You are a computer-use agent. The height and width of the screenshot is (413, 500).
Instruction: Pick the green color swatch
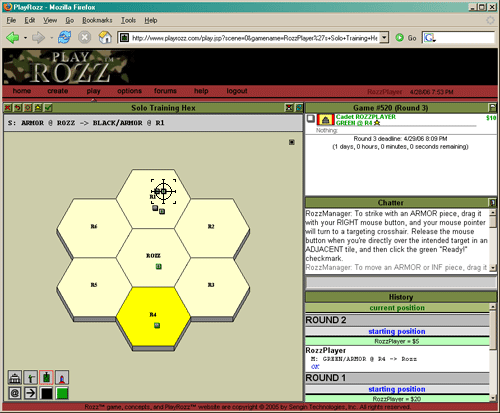(x=62, y=393)
